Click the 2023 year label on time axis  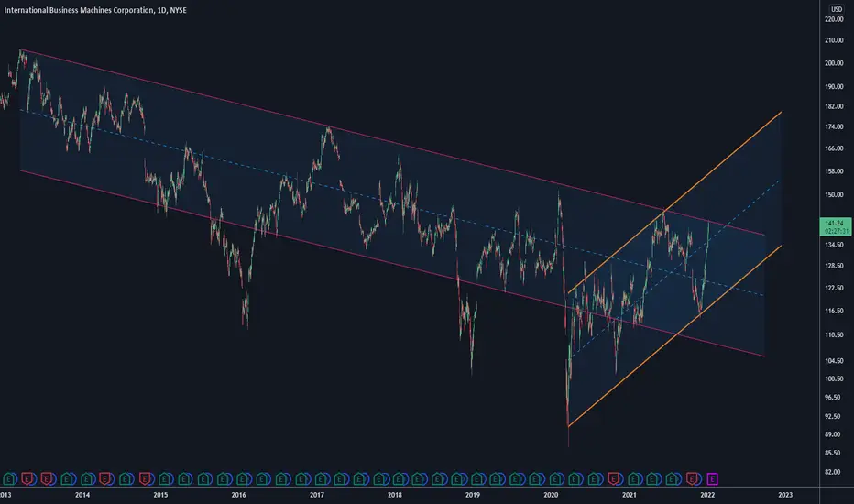tap(785, 495)
